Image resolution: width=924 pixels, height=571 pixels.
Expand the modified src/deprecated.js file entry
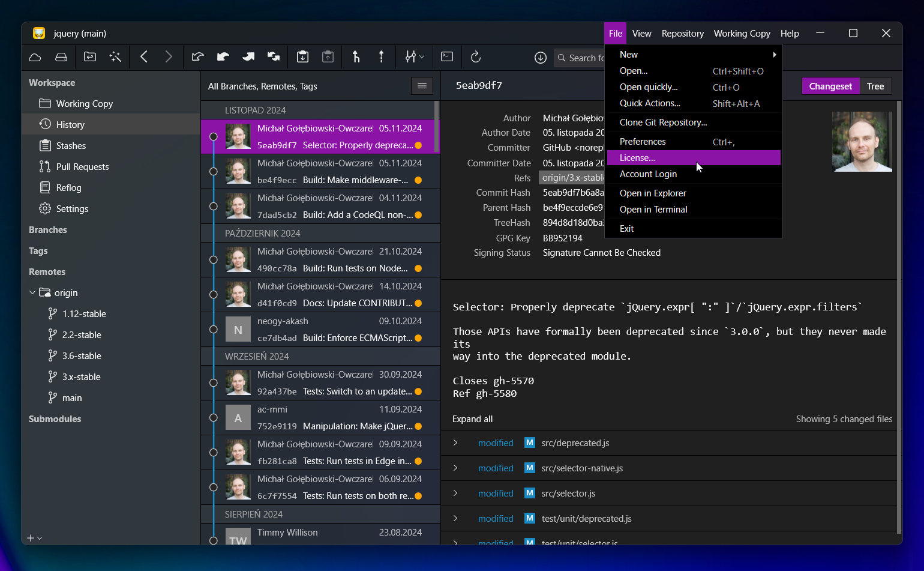[456, 443]
